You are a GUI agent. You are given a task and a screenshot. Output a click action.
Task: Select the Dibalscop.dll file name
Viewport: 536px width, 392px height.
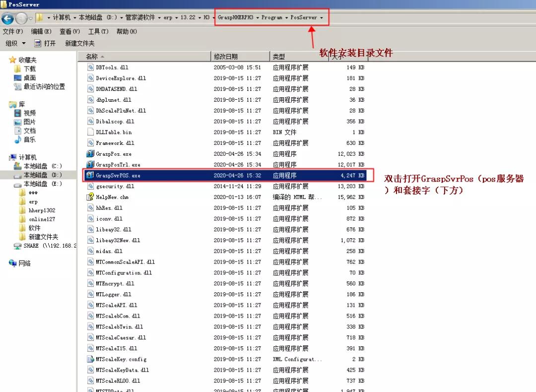coord(115,122)
